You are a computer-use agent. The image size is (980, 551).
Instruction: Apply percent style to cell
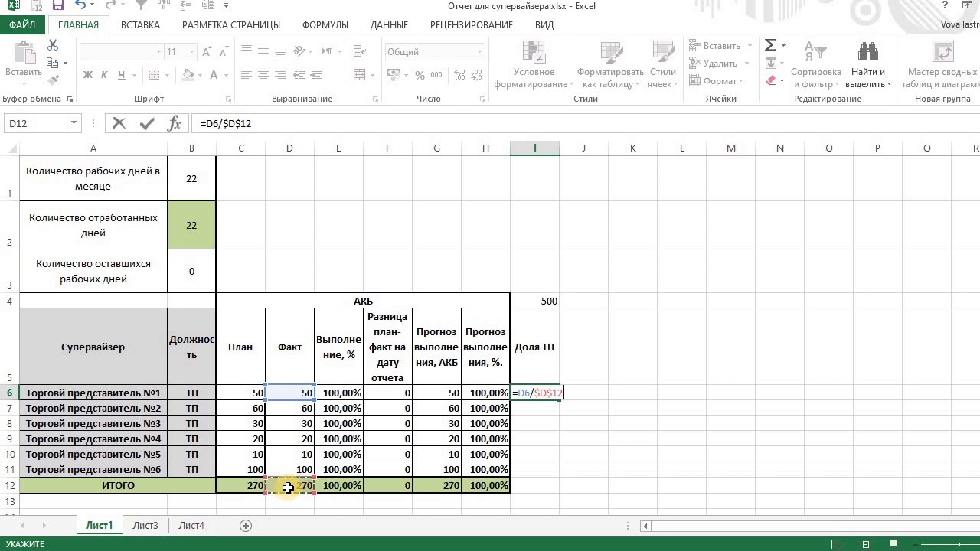point(420,75)
